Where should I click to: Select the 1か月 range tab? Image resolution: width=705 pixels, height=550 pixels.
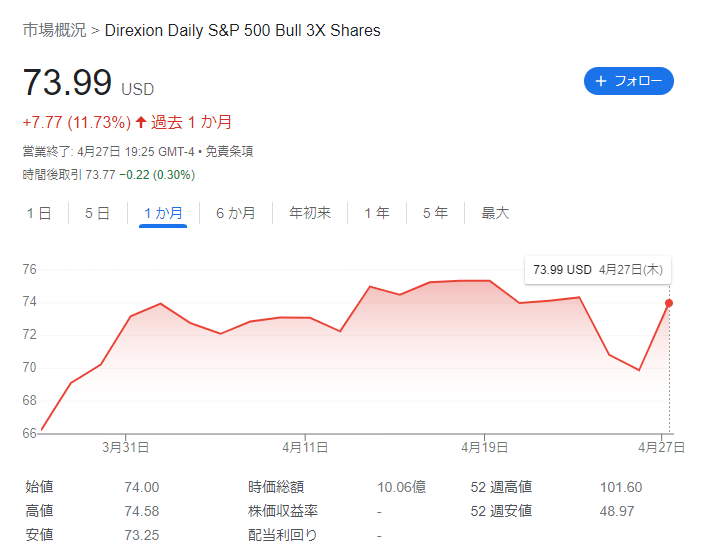click(x=163, y=213)
